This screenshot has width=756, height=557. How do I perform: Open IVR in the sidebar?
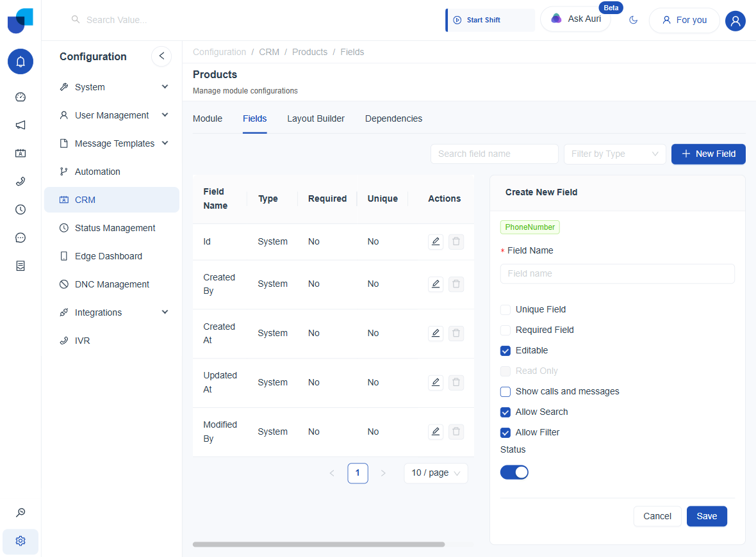(x=111, y=341)
